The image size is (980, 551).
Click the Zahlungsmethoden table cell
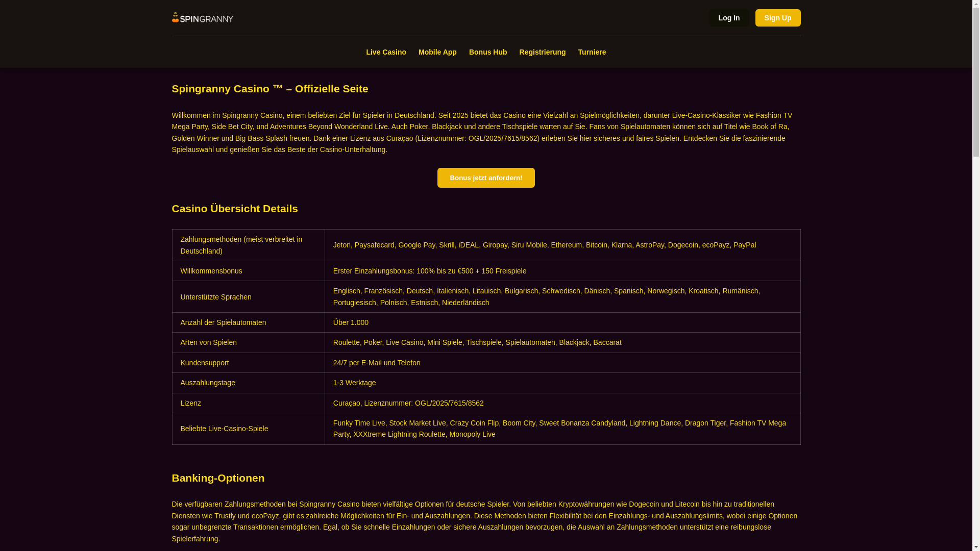pos(249,245)
